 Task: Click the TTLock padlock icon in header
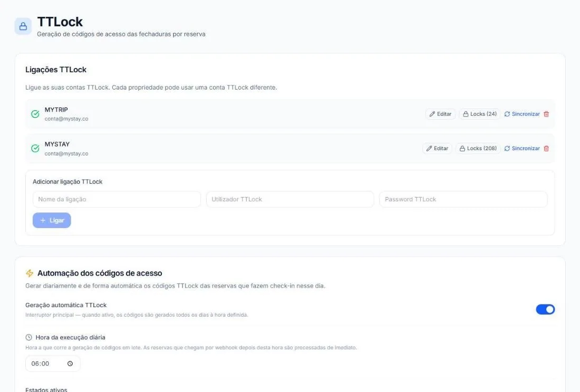pos(23,26)
